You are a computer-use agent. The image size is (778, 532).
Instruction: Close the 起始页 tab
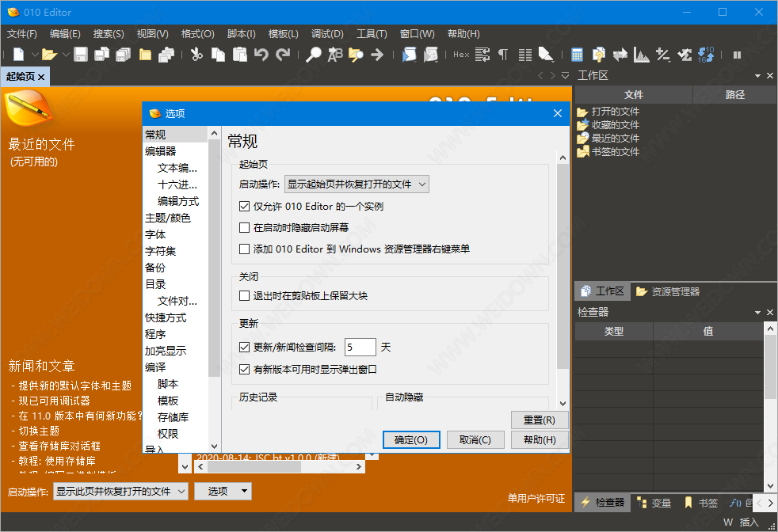(x=41, y=77)
